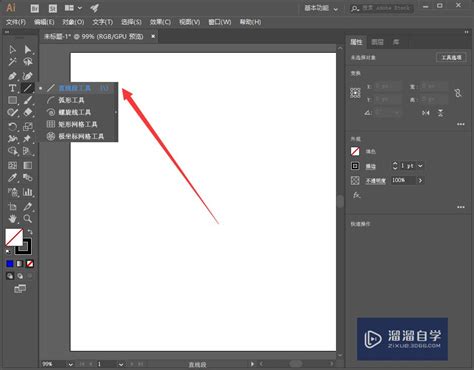The height and width of the screenshot is (370, 474).
Task: Choose the Shape Builder tool
Action: pos(12,151)
